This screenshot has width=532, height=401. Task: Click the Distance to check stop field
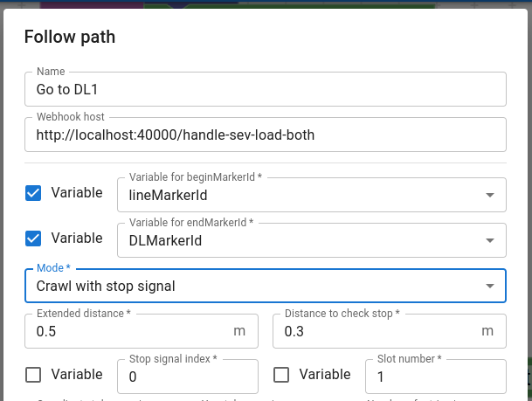click(x=390, y=331)
